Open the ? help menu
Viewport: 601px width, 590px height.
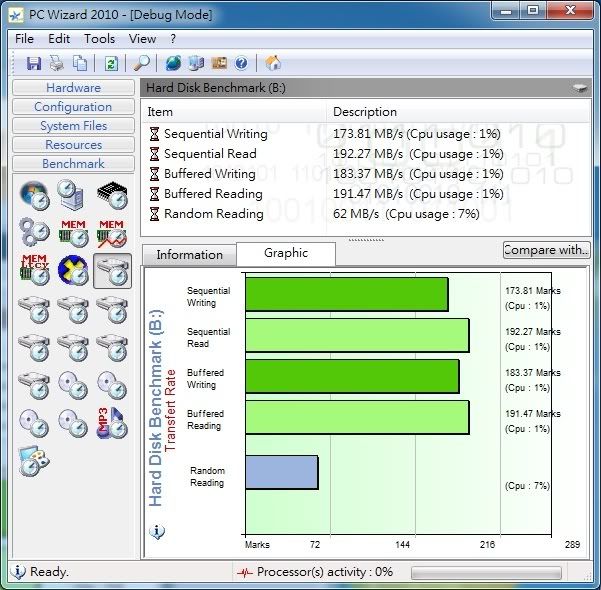(x=173, y=39)
